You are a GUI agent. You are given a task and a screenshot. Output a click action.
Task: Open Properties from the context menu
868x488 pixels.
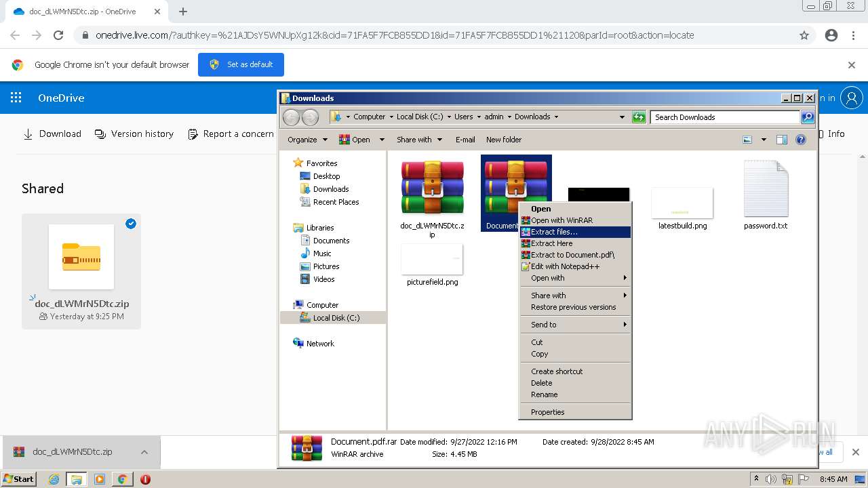575,412
